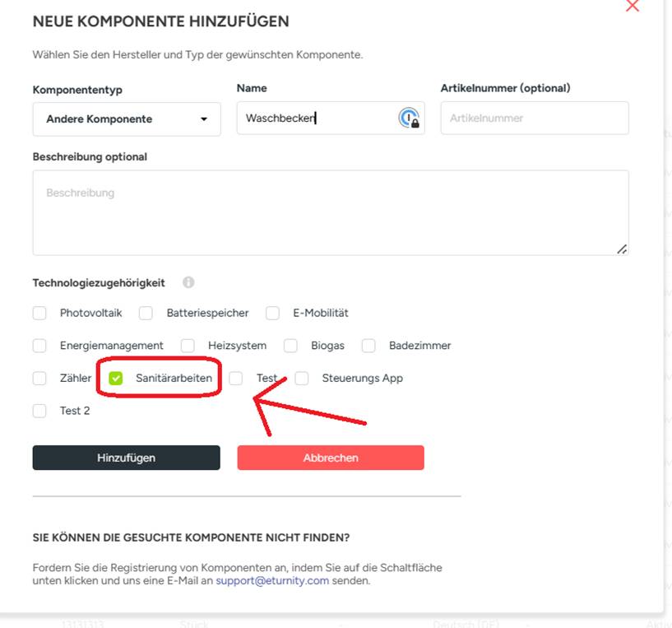Viewport: 672px width, 628px height.
Task: Click the password manager icon in Name field
Action: pyautogui.click(x=409, y=119)
